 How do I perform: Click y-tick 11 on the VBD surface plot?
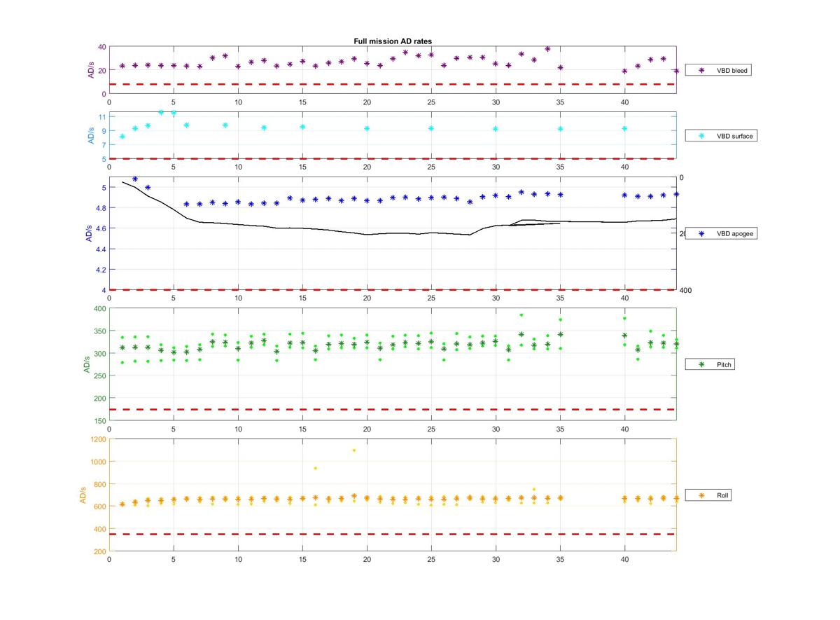click(103, 117)
